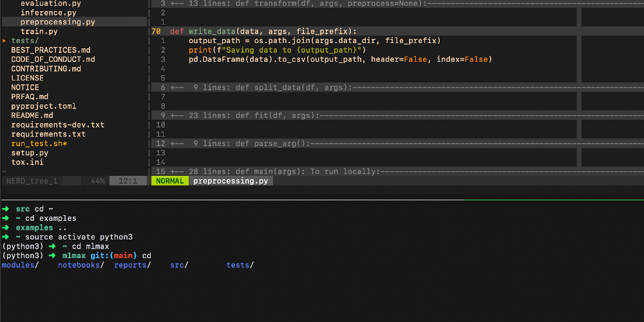
Task: Open PRFAQ.md in the tree
Action: (x=30, y=97)
